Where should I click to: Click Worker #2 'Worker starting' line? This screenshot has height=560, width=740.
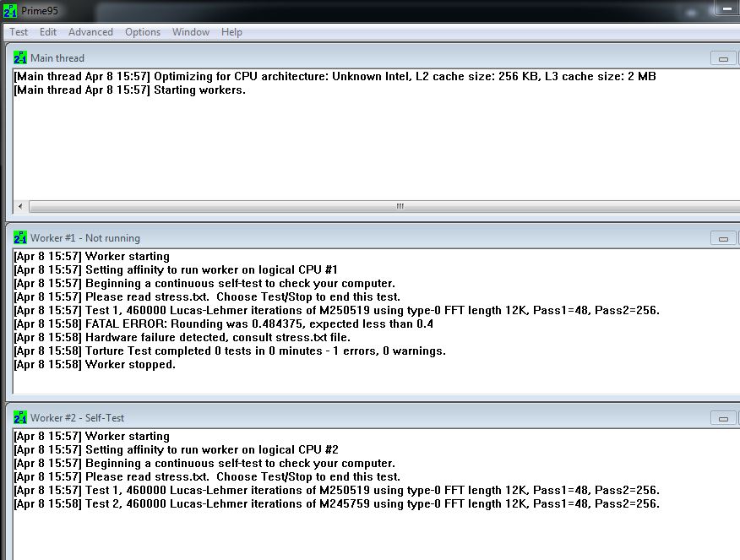pos(91,436)
